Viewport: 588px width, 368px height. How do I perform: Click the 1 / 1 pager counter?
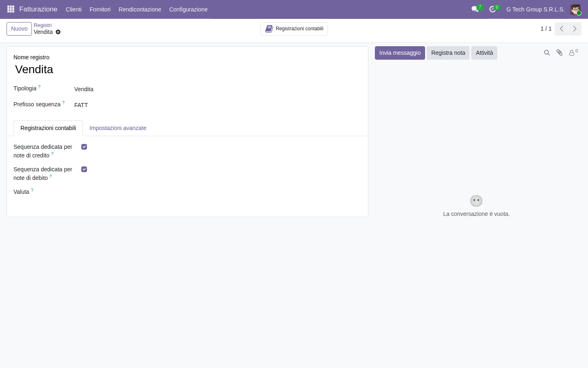pyautogui.click(x=546, y=29)
